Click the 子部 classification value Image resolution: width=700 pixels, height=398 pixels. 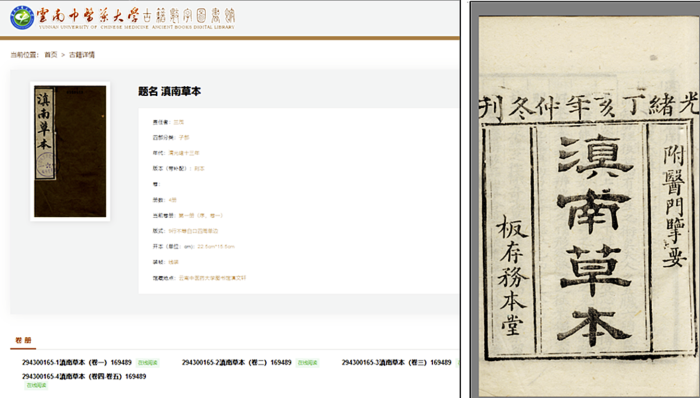pos(184,137)
